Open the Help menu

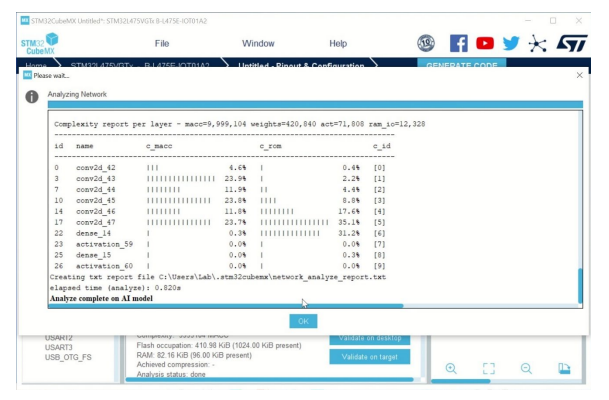tap(338, 43)
